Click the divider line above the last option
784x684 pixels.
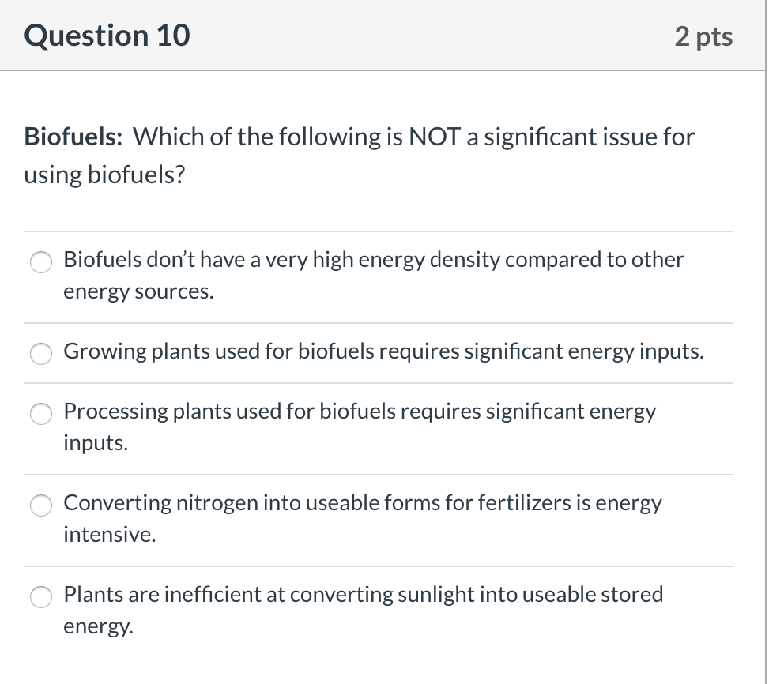pyautogui.click(x=378, y=563)
